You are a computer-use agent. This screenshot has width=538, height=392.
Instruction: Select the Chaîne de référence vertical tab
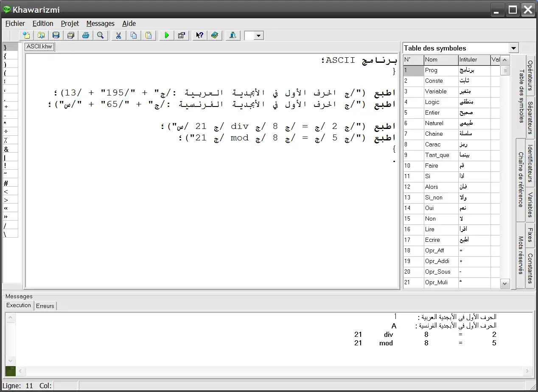(521, 179)
